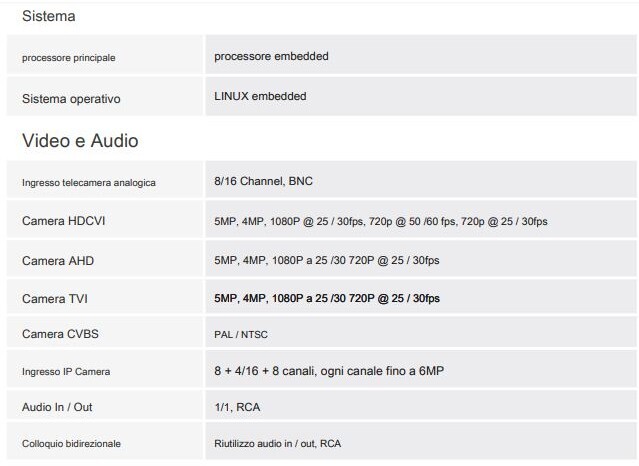
Task: Select the Riutilizzo audio in / out value
Action: click(278, 444)
